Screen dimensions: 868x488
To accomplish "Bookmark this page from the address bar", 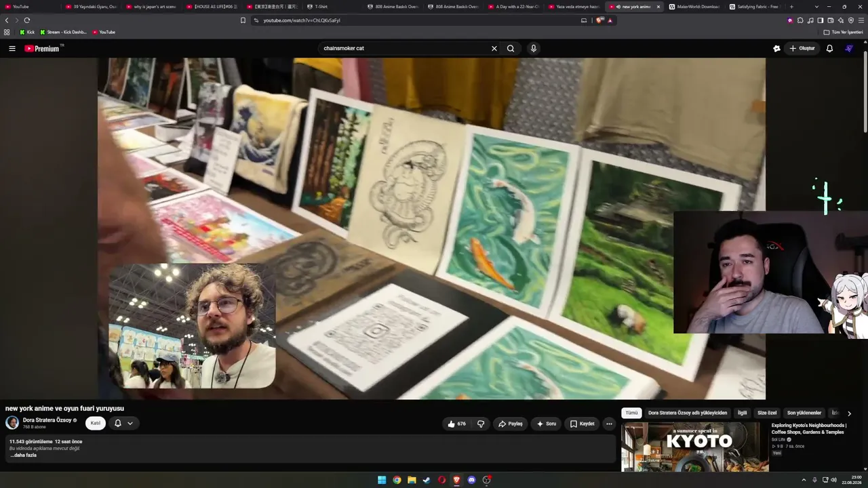I will (x=243, y=20).
